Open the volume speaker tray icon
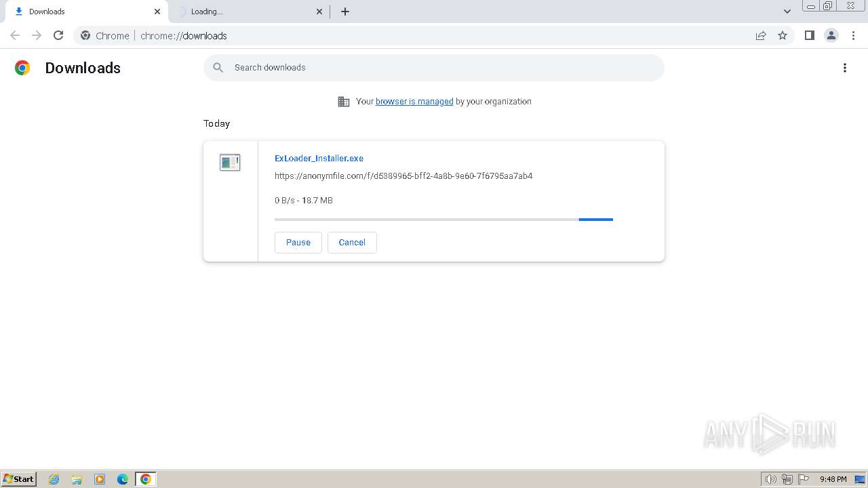This screenshot has height=488, width=868. pyautogui.click(x=770, y=479)
